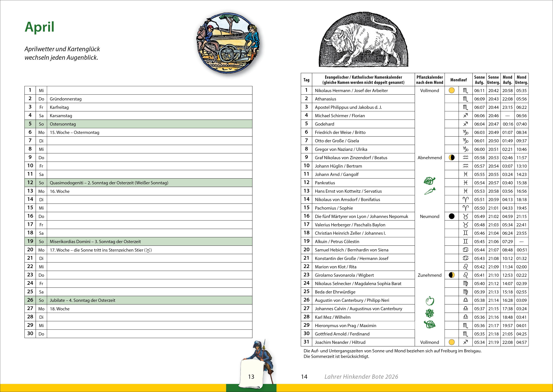Click the flower plant calendar icon
This screenshot has width=553, height=392.
coord(430,313)
